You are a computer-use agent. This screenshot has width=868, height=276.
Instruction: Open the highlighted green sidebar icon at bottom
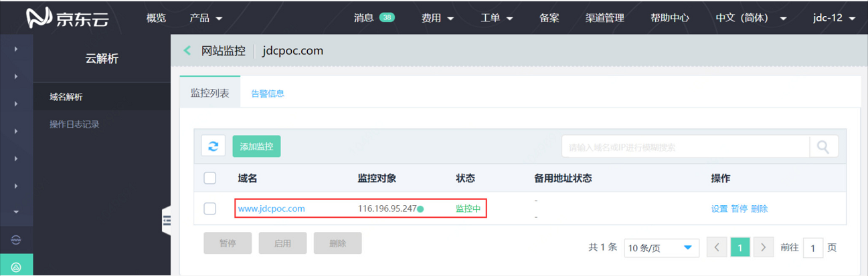point(16,266)
